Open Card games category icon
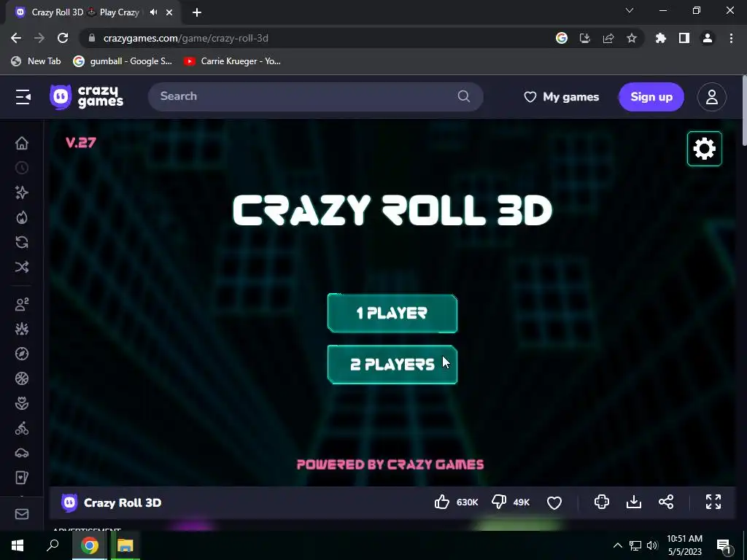The width and height of the screenshot is (747, 560). point(22,478)
